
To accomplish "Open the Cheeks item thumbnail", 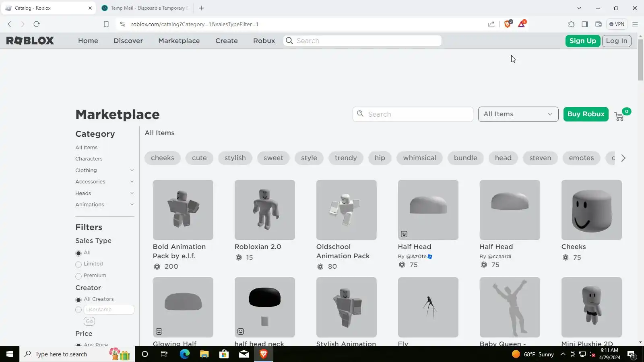I will point(592,210).
